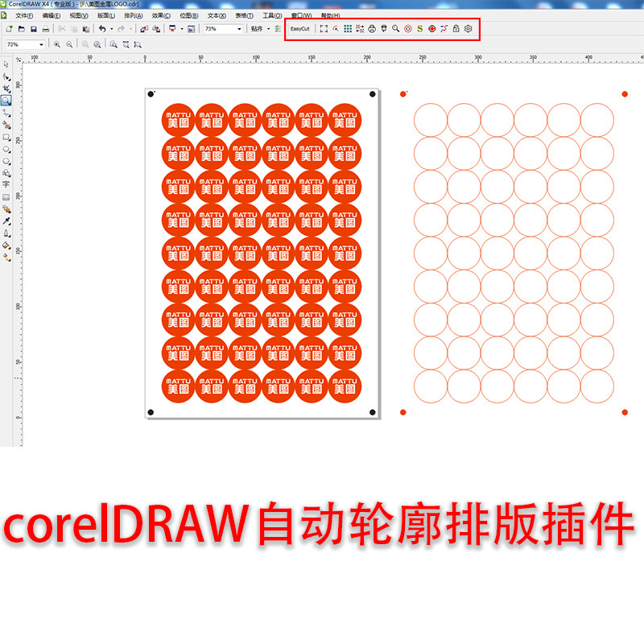Image resolution: width=644 pixels, height=644 pixels.
Task: Open the 文件(F) menu
Action: point(24,15)
